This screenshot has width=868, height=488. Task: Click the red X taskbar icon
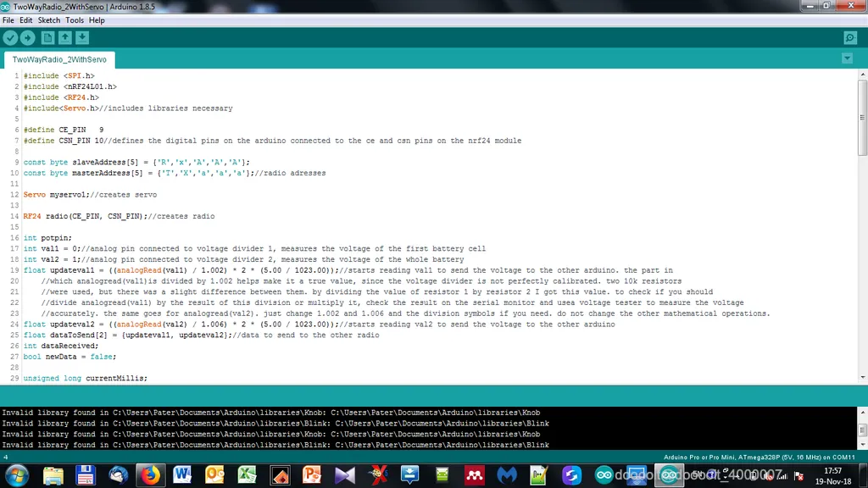[x=378, y=475]
